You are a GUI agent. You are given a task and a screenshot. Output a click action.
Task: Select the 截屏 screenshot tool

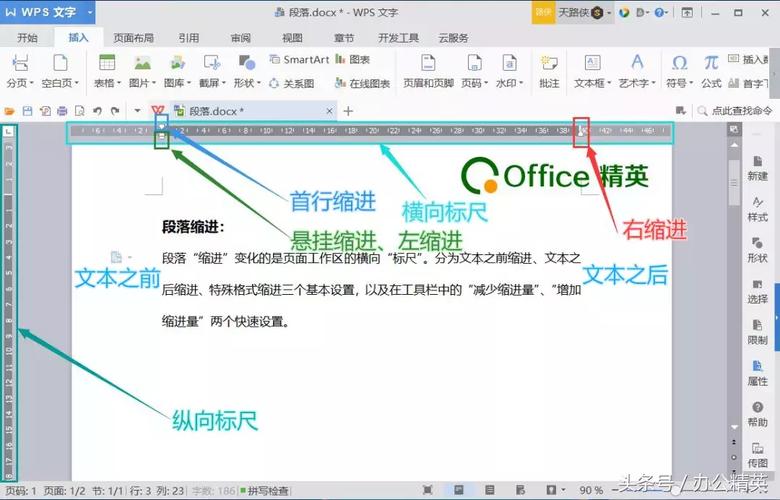pos(212,71)
